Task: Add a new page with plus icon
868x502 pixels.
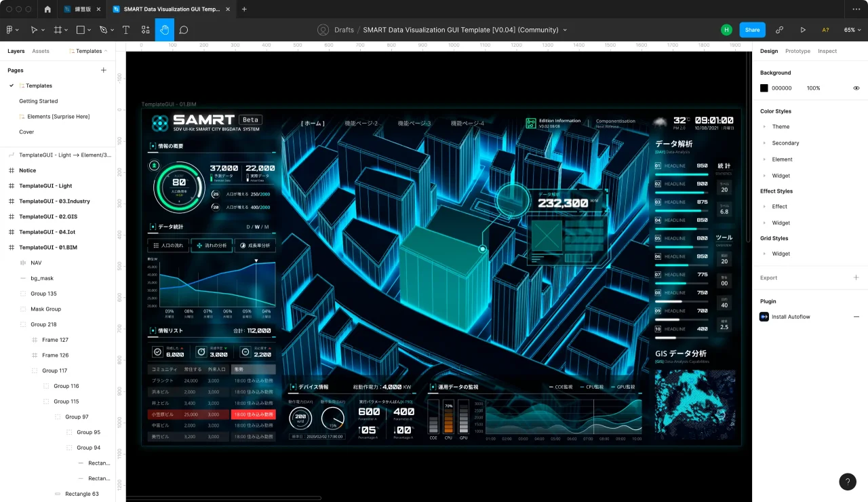Action: coord(104,70)
